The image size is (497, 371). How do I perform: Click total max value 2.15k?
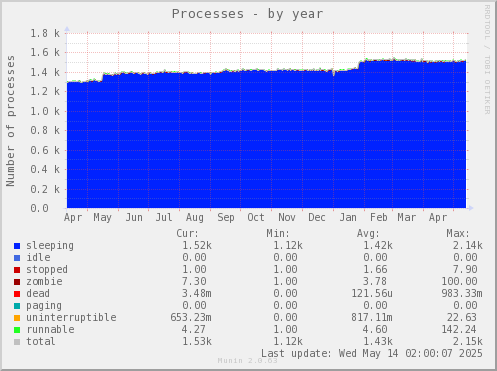click(467, 342)
